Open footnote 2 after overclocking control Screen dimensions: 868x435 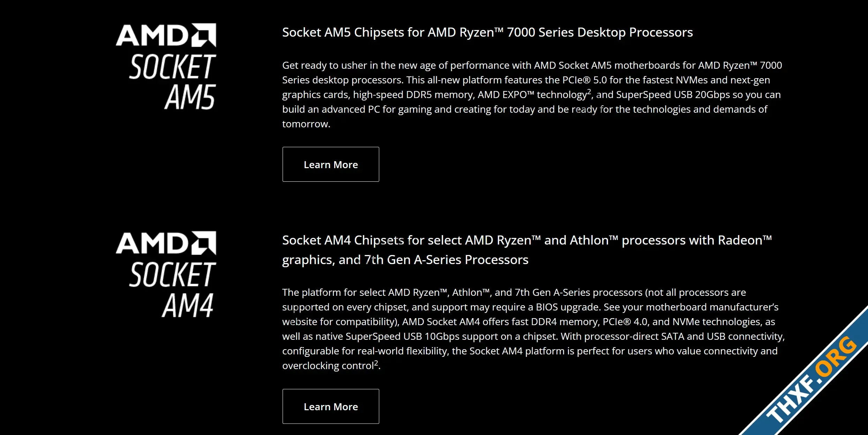(x=376, y=362)
